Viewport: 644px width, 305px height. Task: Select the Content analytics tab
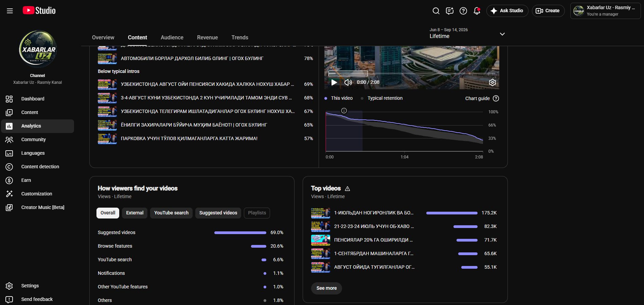138,37
